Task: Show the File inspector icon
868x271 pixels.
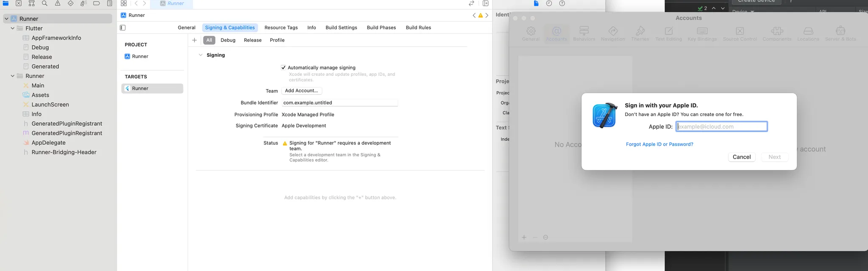Action: click(536, 3)
